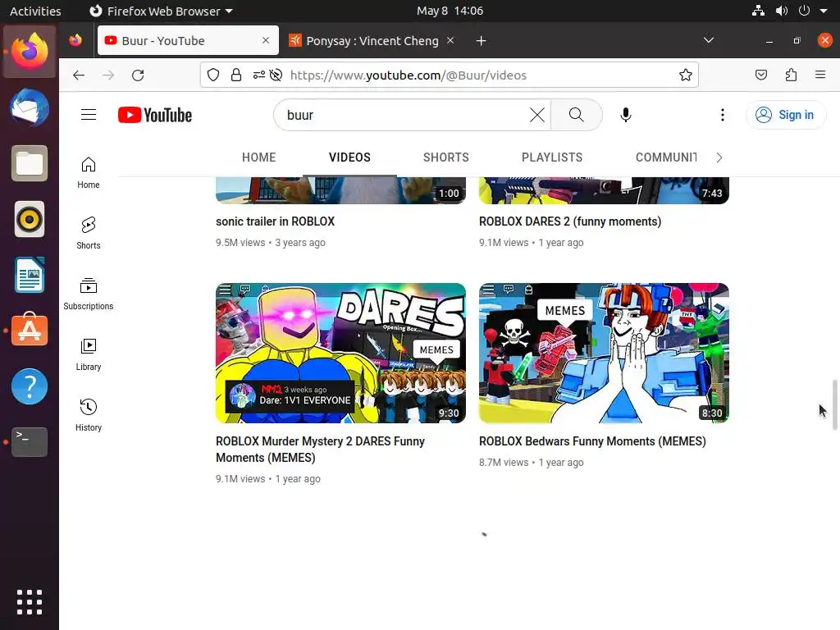The height and width of the screenshot is (630, 840).
Task: Open Files from the Ubuntu dock
Action: tap(30, 163)
